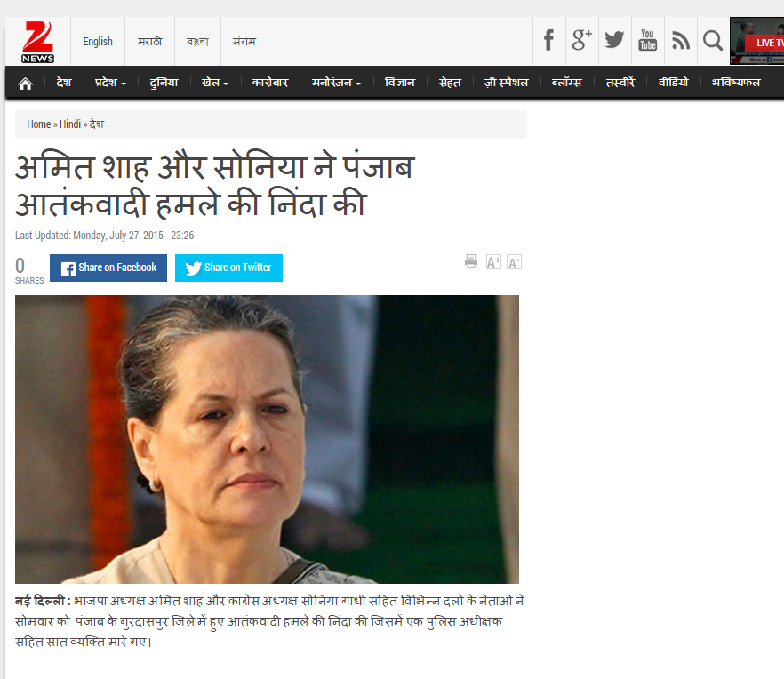This screenshot has height=679, width=784.
Task: Open the Google Plus icon in header
Action: click(x=581, y=41)
